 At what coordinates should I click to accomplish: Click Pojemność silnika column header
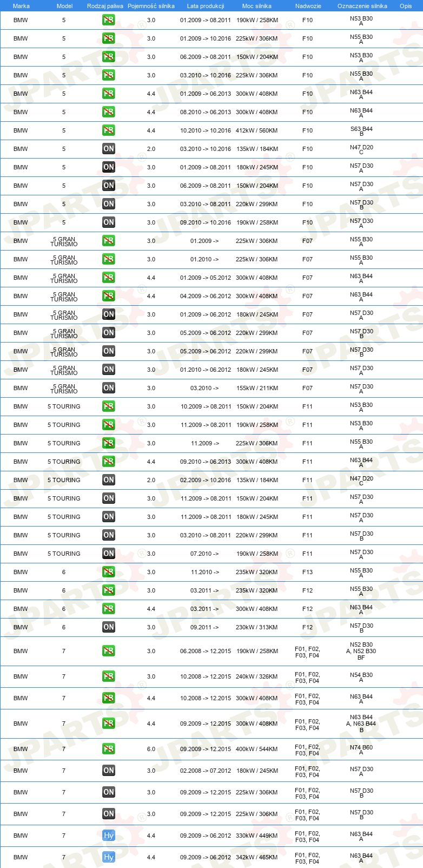tap(151, 6)
